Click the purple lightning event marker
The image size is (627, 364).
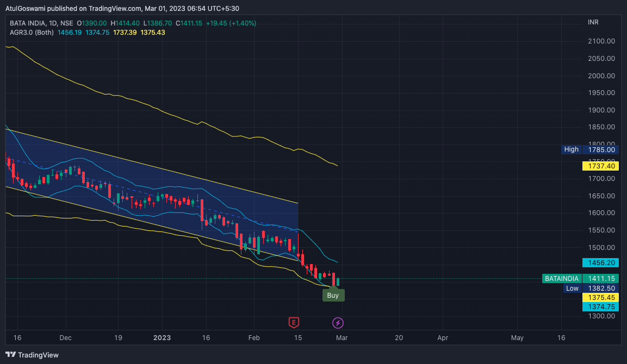point(338,323)
